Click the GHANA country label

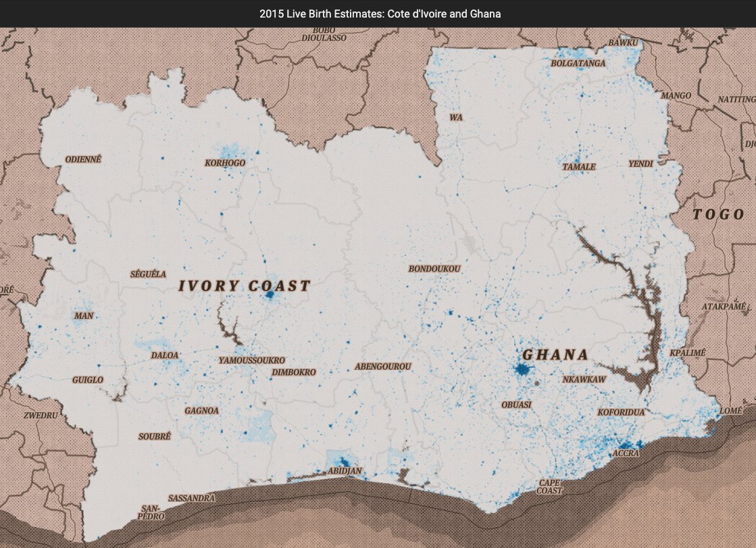(555, 355)
